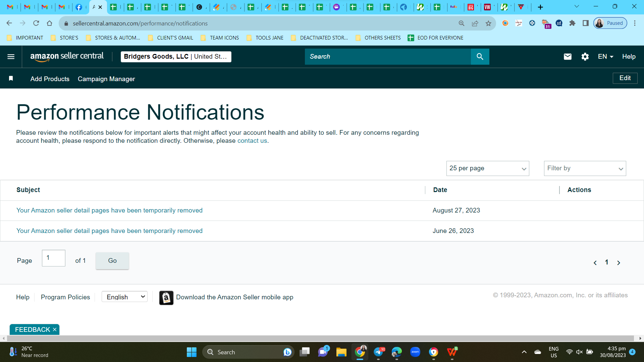Open the Program Policies footer link

pos(65,297)
